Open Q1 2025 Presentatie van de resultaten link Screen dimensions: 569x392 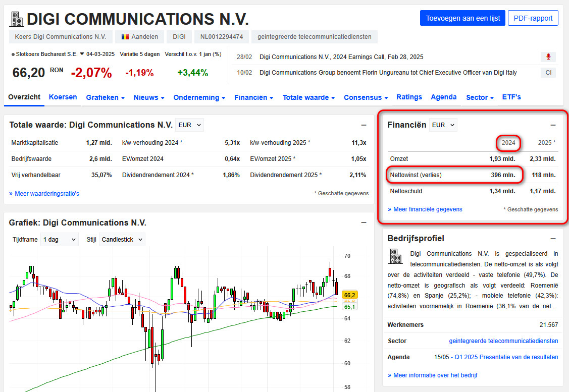coord(506,357)
